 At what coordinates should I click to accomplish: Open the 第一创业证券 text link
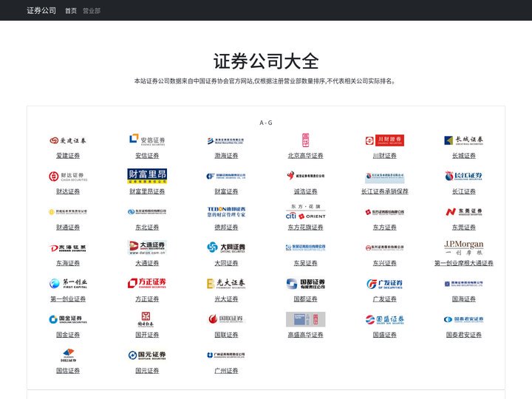68,299
